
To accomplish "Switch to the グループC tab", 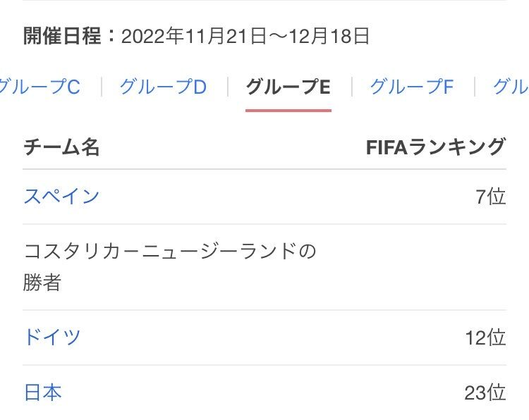I will point(39,87).
